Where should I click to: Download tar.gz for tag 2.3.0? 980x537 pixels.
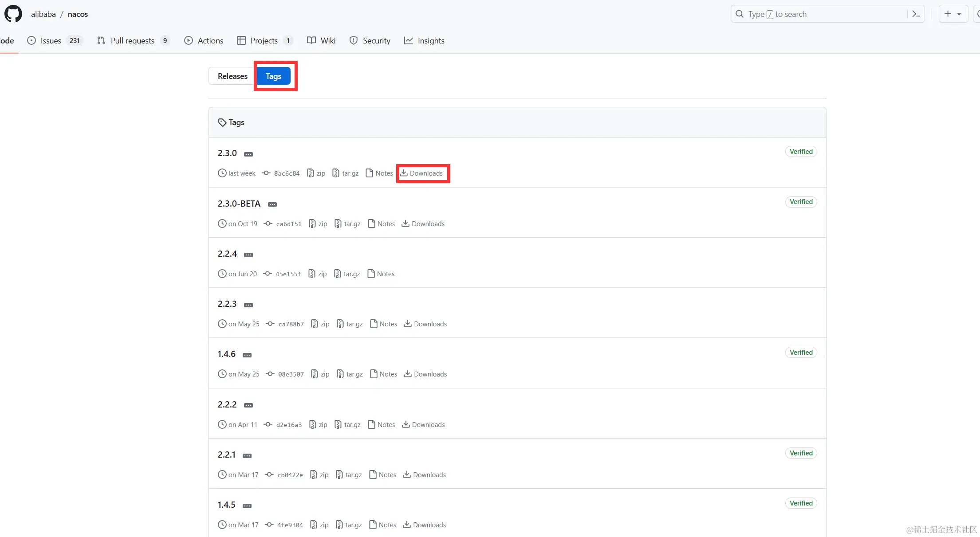[x=346, y=173]
